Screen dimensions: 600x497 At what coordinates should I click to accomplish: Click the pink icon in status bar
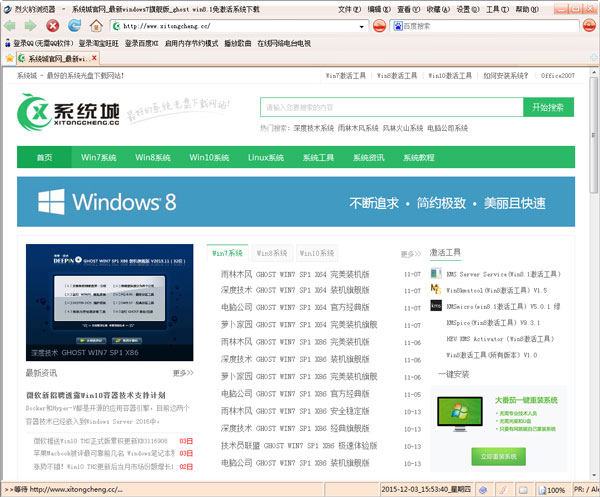click(x=503, y=490)
